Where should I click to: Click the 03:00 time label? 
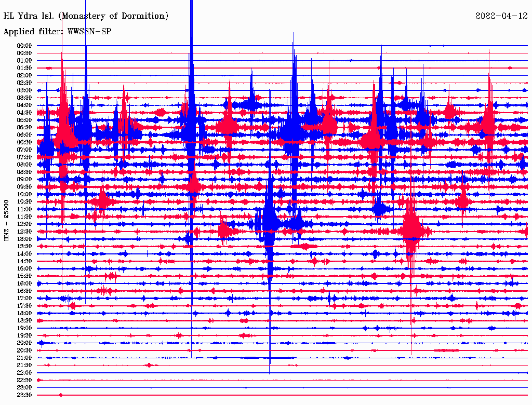pos(24,90)
